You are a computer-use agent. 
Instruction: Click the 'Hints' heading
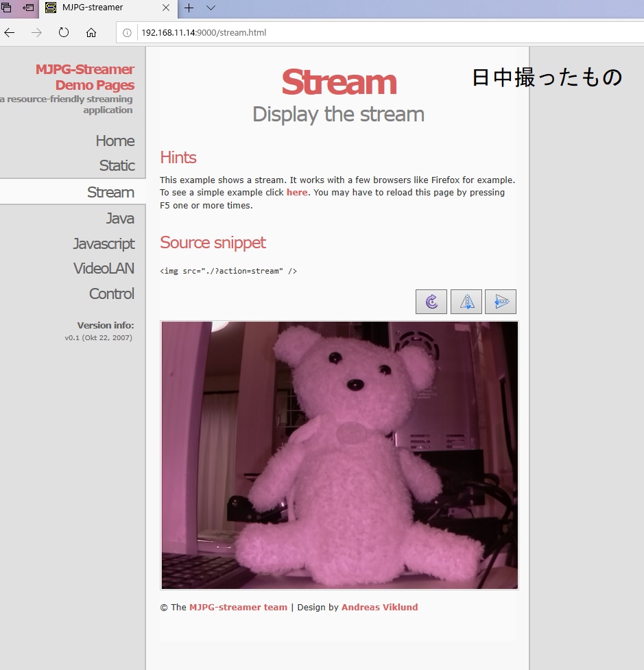178,157
